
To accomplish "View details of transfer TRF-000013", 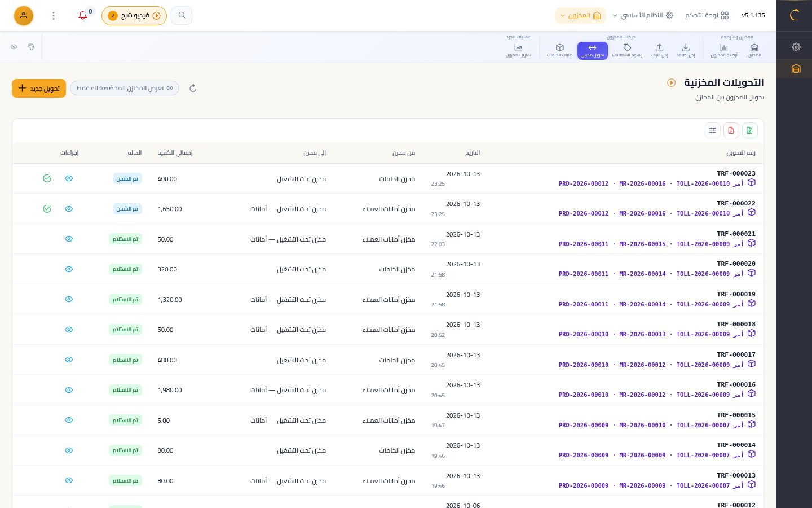I will click(69, 480).
